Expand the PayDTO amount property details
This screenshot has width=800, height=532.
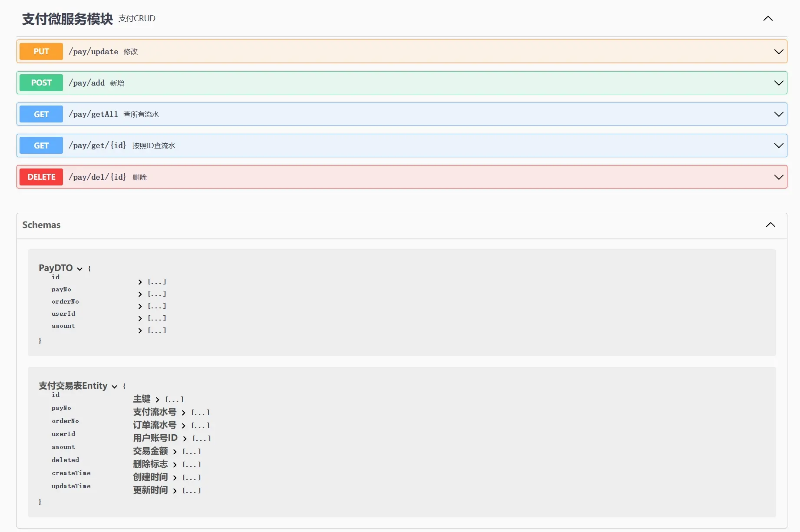coord(140,331)
